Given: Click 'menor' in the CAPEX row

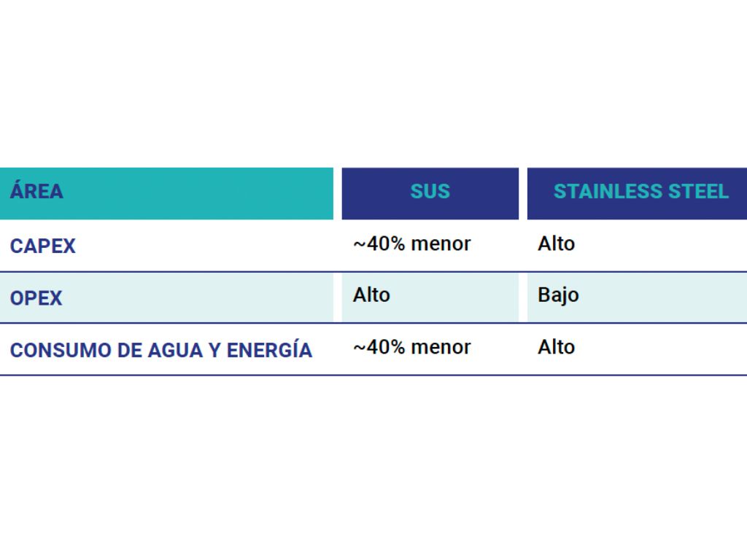Looking at the screenshot, I should pos(441,244).
